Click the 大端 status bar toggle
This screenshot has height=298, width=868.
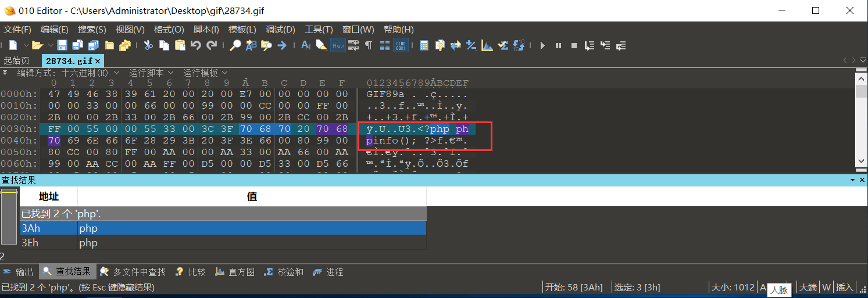pos(808,288)
